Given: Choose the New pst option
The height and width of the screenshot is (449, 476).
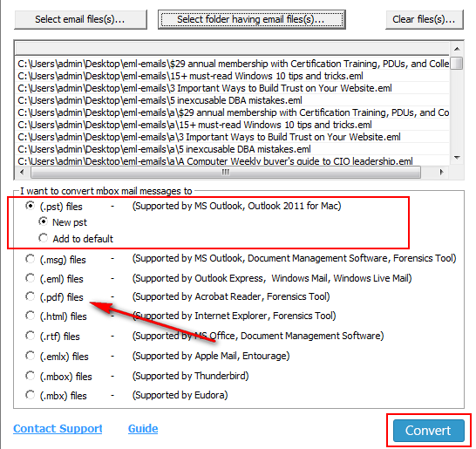Looking at the screenshot, I should point(43,222).
